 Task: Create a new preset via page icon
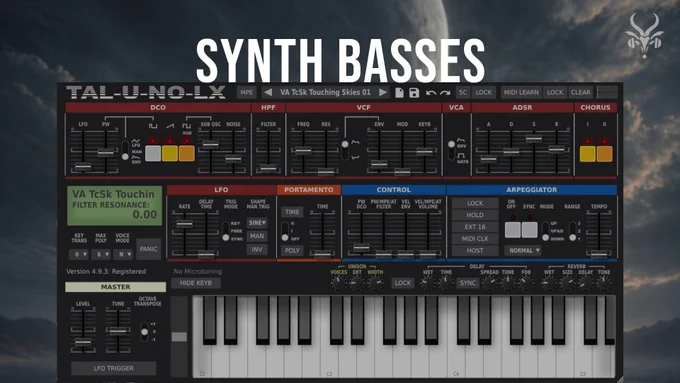click(x=399, y=92)
